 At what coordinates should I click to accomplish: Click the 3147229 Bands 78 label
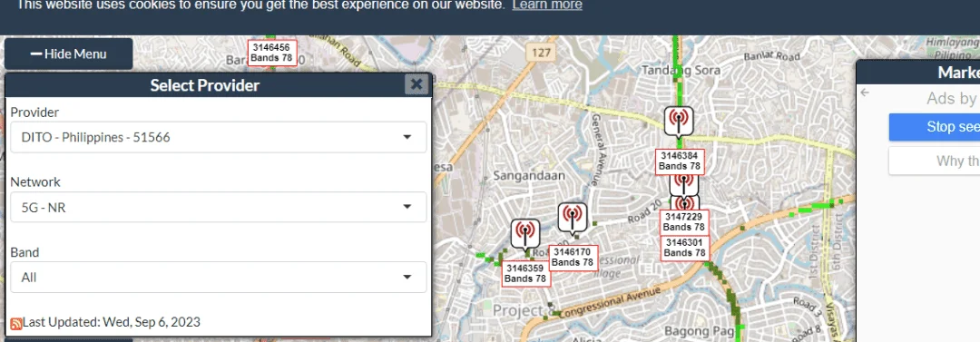(x=684, y=222)
